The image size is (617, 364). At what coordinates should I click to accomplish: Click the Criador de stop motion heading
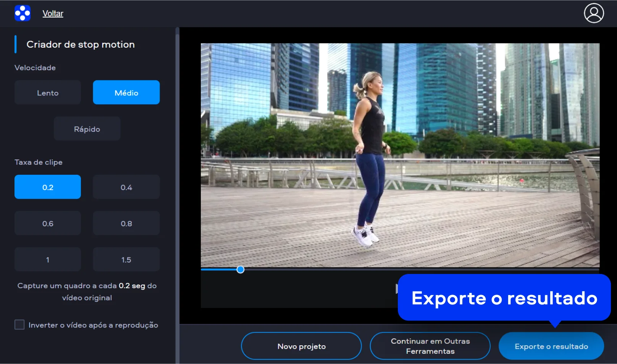81,45
